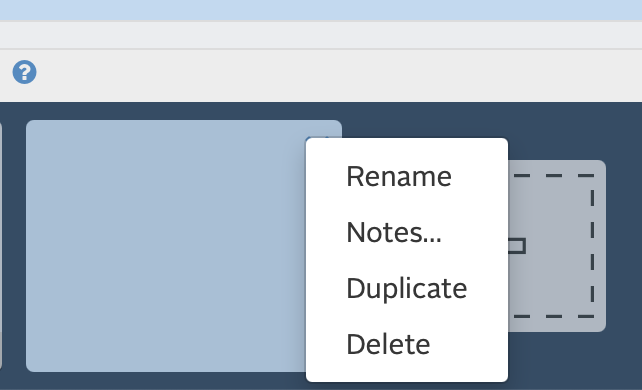This screenshot has width=642, height=390.
Task: Select the partially visible card at the left edge
Action: pyautogui.click(x=1, y=246)
